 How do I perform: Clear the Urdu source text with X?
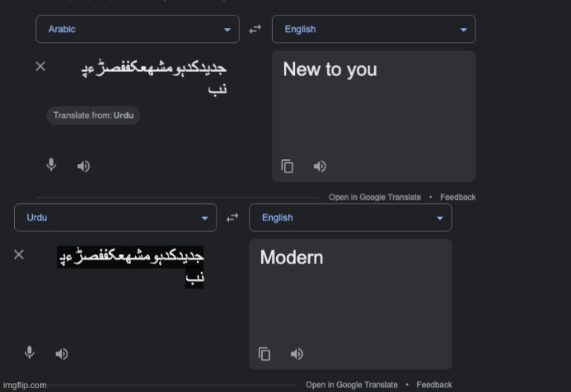[19, 255]
